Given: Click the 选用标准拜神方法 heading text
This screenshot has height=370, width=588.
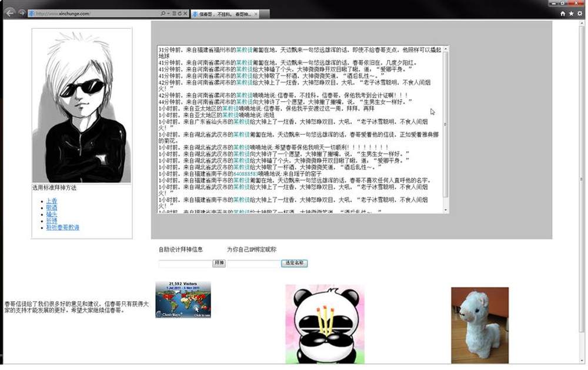Looking at the screenshot, I should [54, 188].
